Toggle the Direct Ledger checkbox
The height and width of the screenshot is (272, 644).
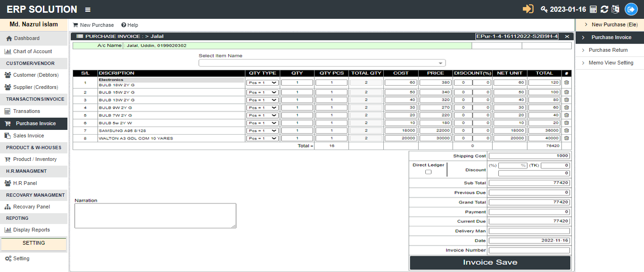[428, 172]
